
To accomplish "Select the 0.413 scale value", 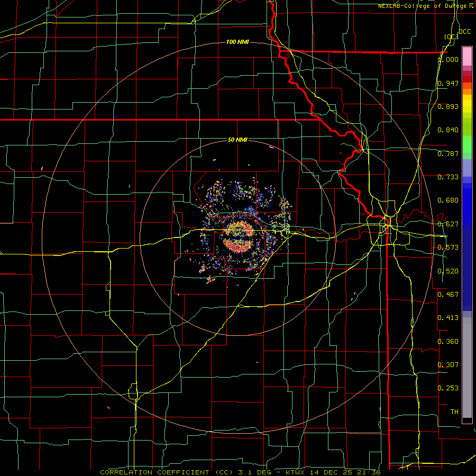I will 448,318.
